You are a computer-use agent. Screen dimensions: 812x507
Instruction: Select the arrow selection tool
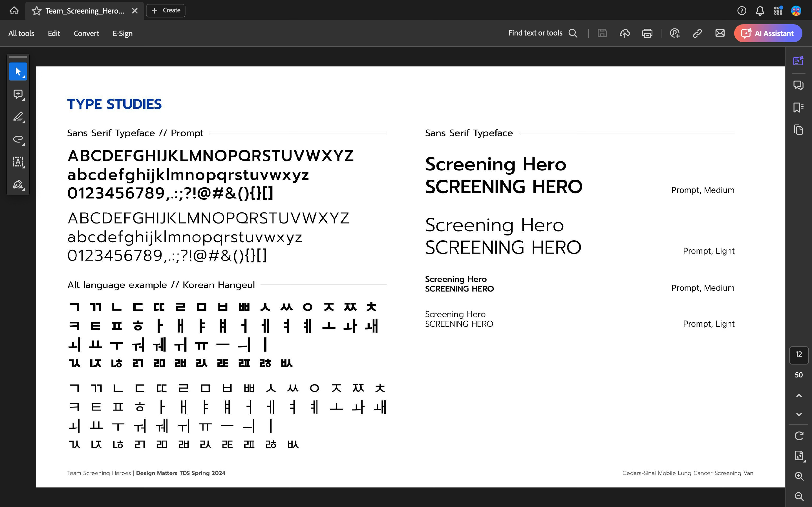tap(18, 72)
